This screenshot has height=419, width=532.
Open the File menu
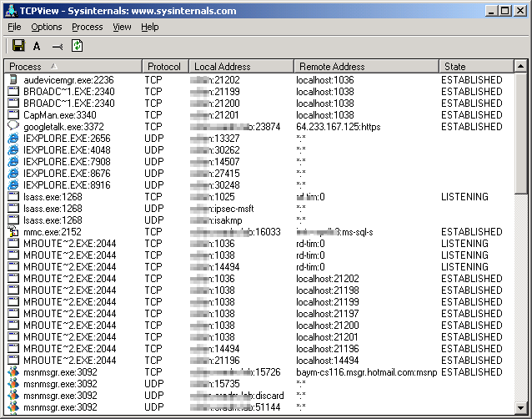click(x=14, y=27)
